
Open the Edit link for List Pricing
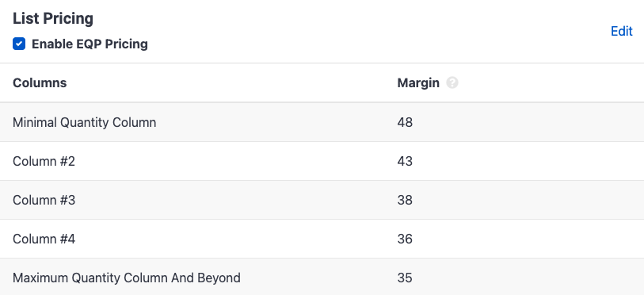(x=621, y=31)
